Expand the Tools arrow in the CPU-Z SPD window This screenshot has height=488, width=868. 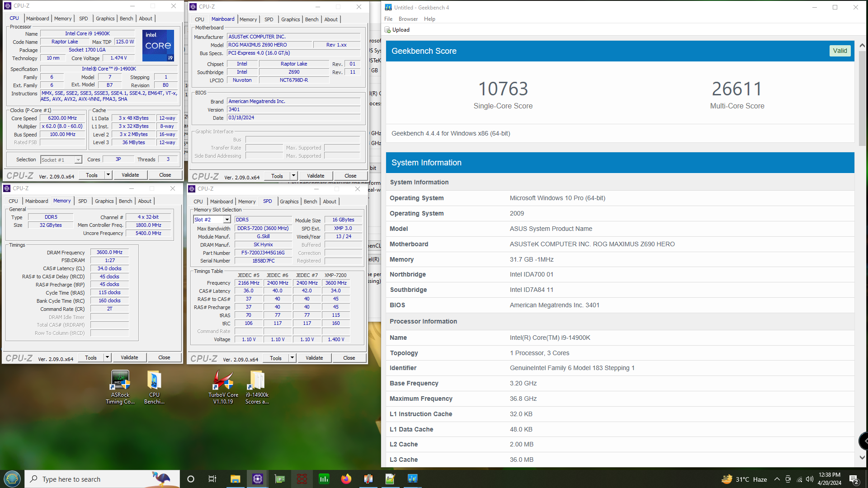point(292,358)
